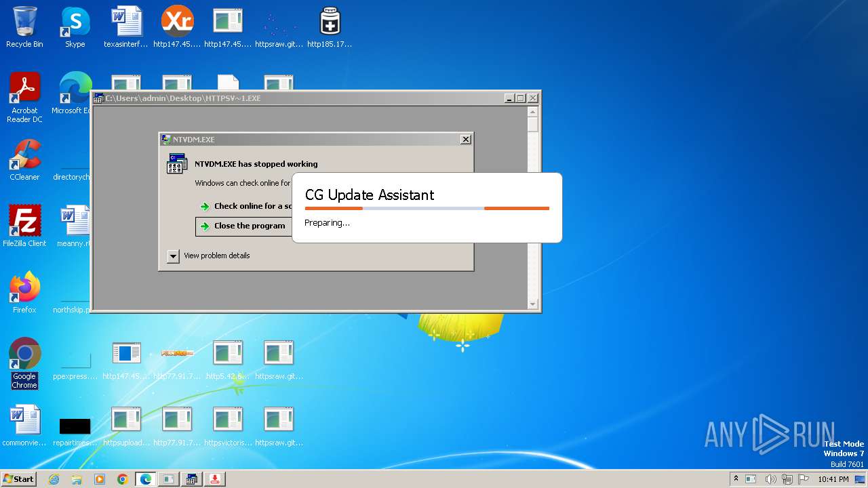Show hidden tray icons arrow
Viewport: 868px width, 488px height.
[x=736, y=479]
